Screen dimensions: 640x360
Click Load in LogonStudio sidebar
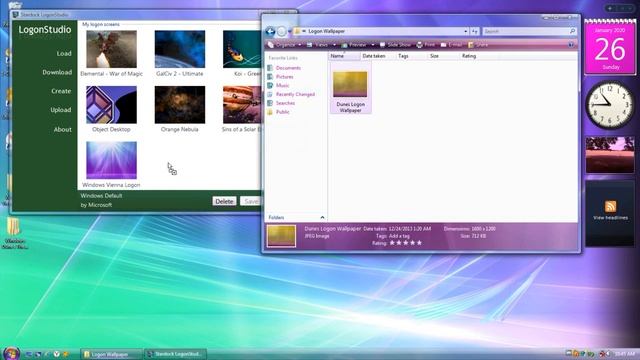click(64, 53)
